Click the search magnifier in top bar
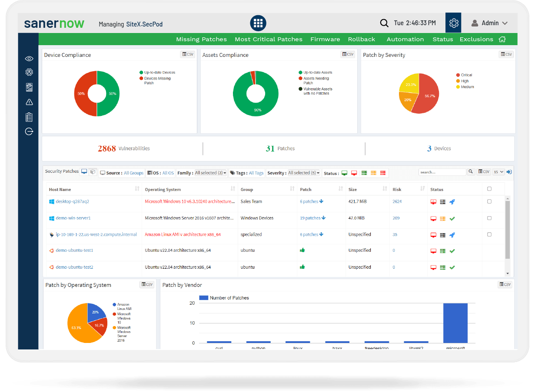Image resolution: width=535 pixels, height=392 pixels. pos(384,23)
